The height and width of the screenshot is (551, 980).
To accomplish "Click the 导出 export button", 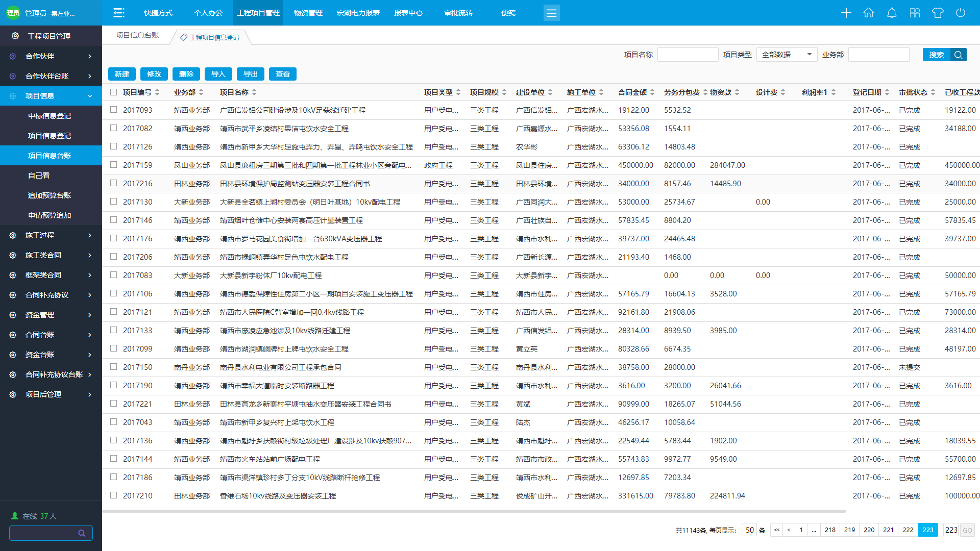I will tap(251, 74).
